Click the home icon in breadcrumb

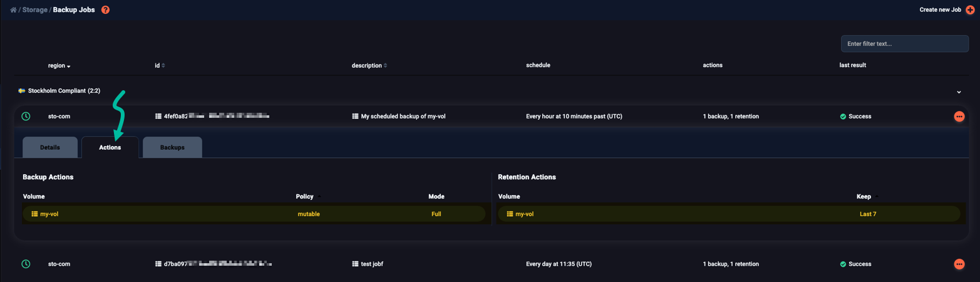tap(13, 10)
